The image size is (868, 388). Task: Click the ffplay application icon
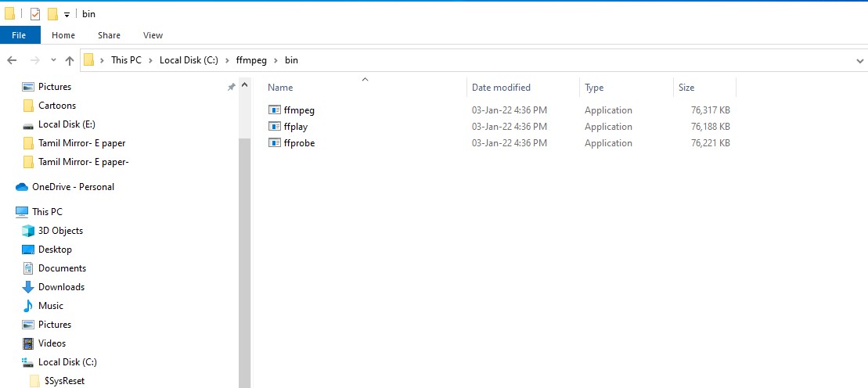(275, 127)
